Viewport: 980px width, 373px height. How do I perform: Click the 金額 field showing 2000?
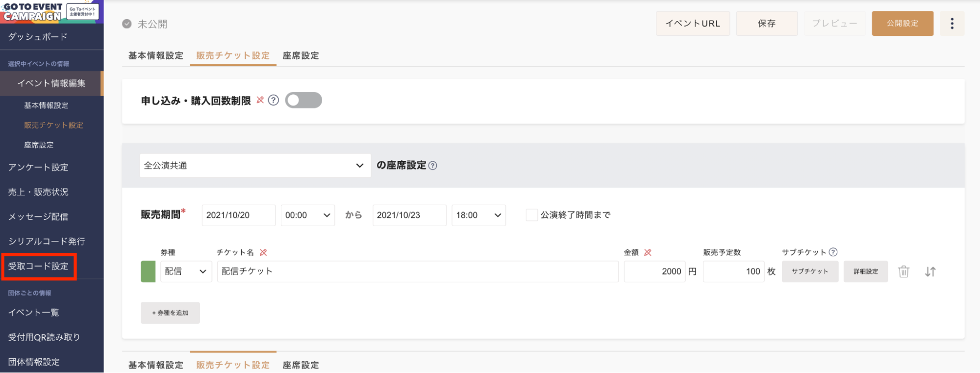(x=654, y=271)
